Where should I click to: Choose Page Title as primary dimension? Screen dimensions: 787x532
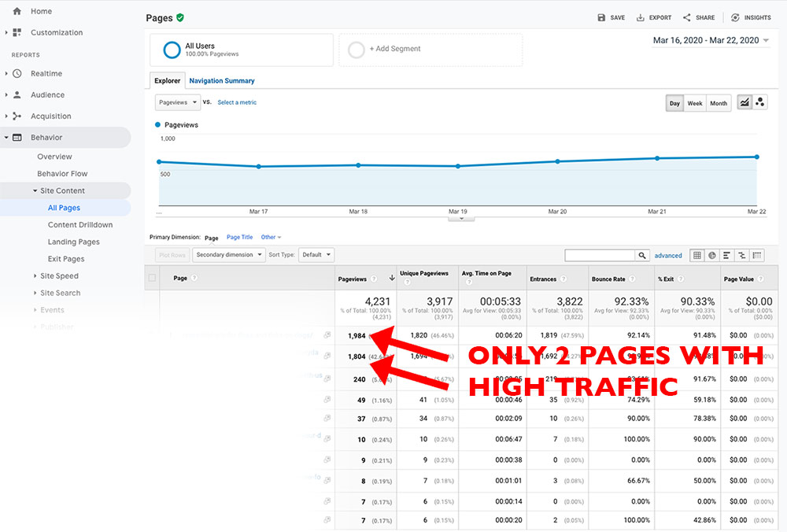tap(239, 237)
